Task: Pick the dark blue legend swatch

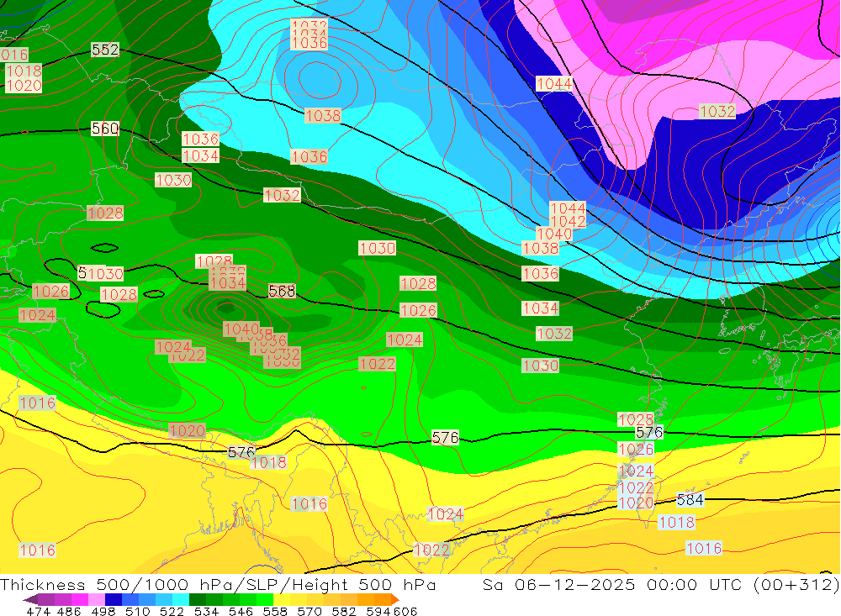Action: tap(114, 599)
